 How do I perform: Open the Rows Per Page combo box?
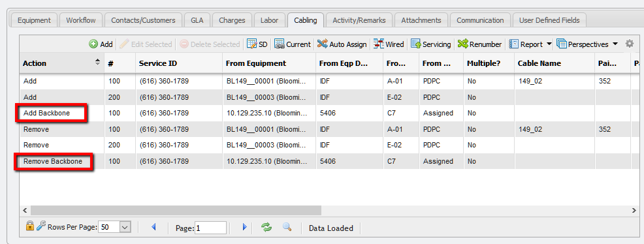(x=114, y=227)
